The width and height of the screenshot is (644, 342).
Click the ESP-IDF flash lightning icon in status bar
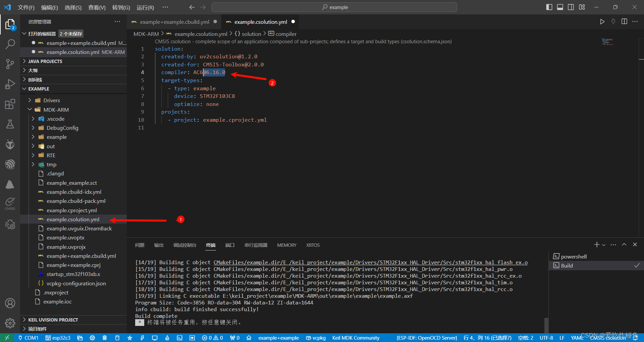142,338
